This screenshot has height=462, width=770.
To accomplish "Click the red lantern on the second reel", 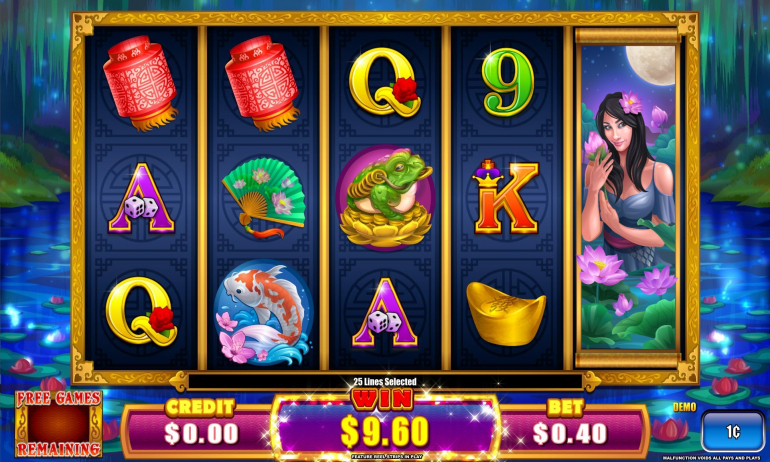I will click(x=262, y=82).
